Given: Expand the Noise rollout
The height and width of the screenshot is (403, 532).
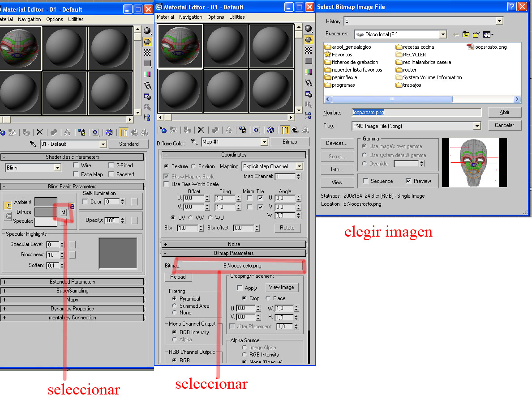Looking at the screenshot, I should 234,244.
